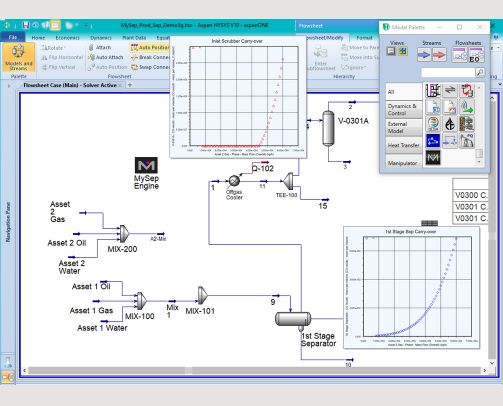Select Heat Transfer palette category

click(x=404, y=145)
